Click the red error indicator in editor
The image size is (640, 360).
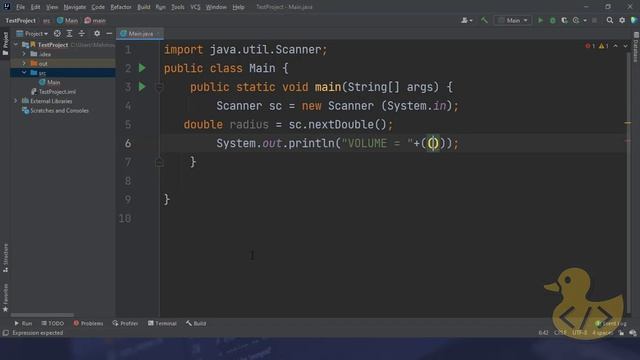coord(590,46)
